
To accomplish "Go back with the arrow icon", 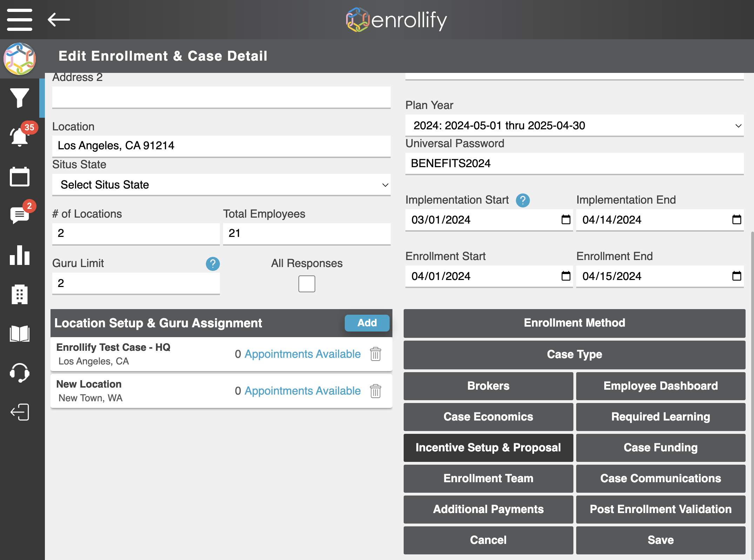I will [59, 20].
